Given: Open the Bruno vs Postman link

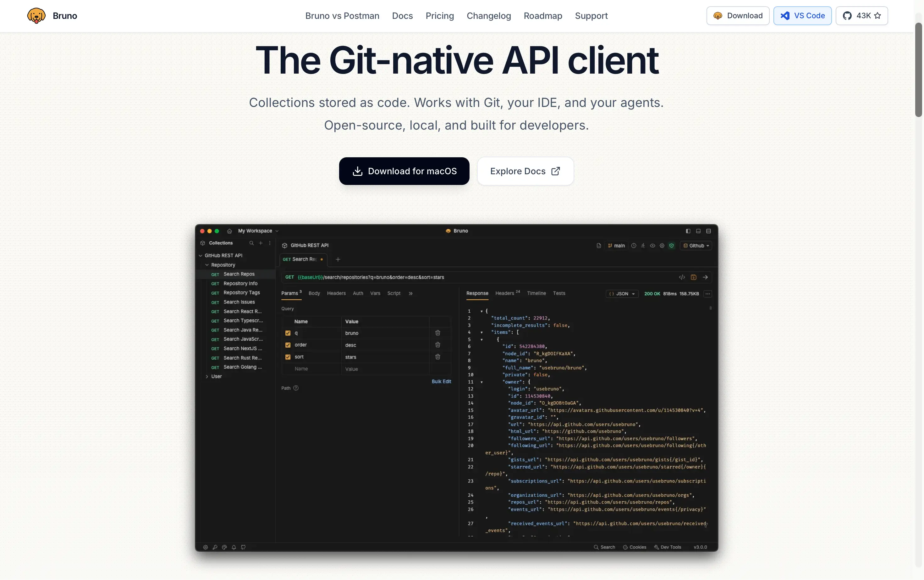Looking at the screenshot, I should [342, 16].
